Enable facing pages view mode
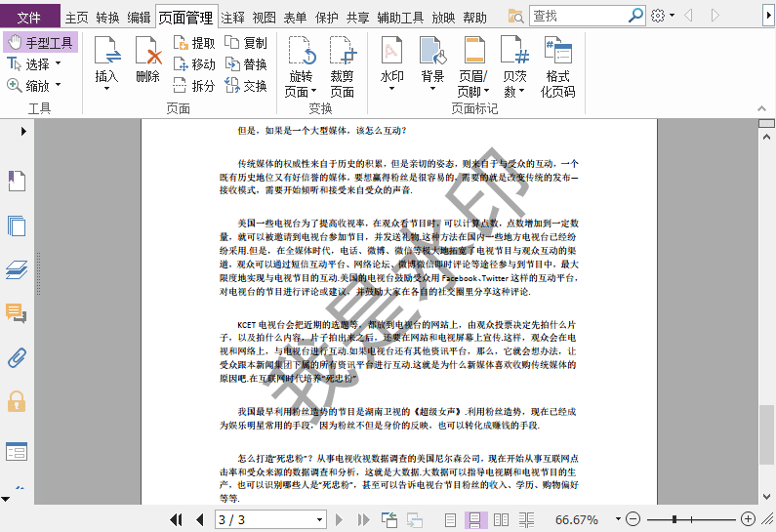Screen dimensions: 776x532 pos(502,519)
